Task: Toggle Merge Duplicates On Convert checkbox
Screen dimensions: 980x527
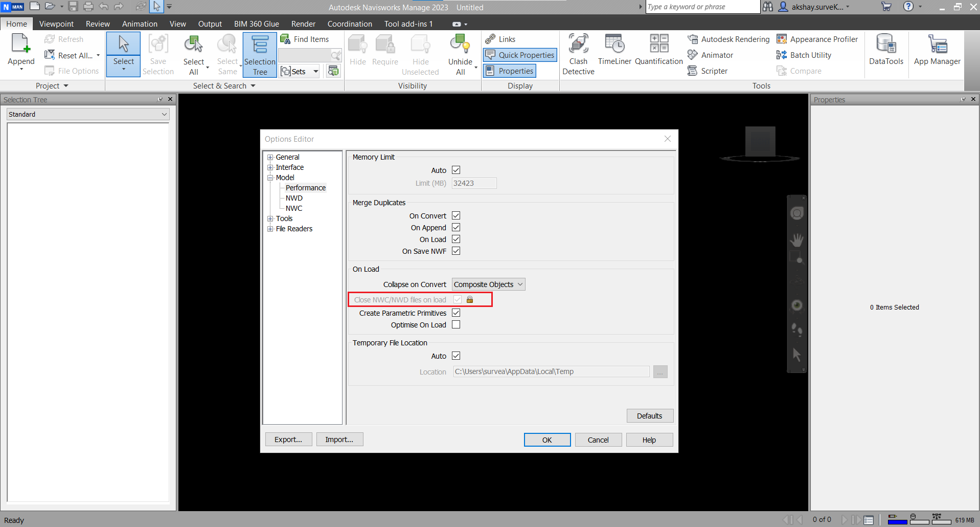Action: click(456, 215)
